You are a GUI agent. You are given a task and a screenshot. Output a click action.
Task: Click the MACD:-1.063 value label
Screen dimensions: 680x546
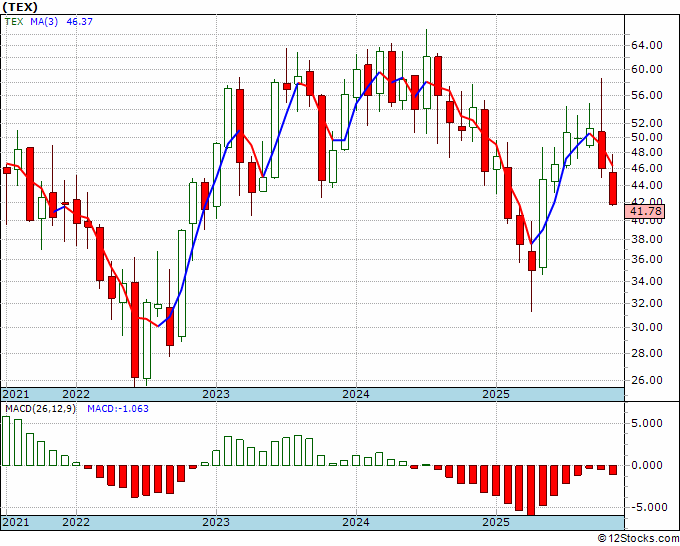click(118, 409)
